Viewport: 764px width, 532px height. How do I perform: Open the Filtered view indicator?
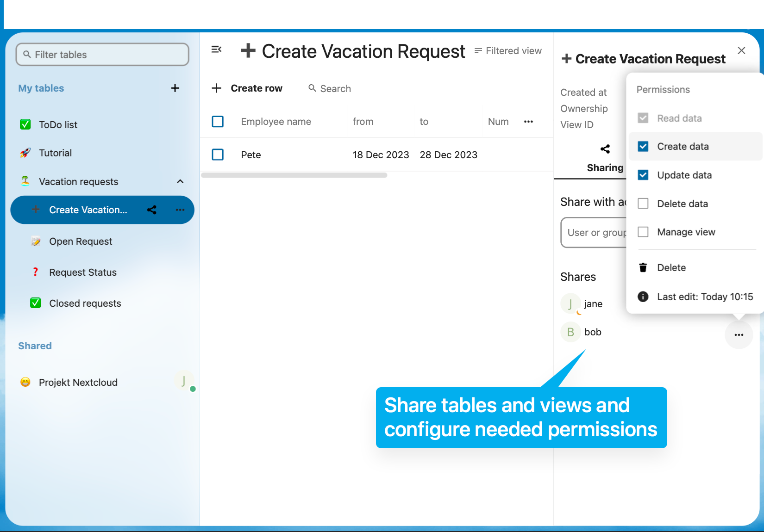pyautogui.click(x=508, y=51)
